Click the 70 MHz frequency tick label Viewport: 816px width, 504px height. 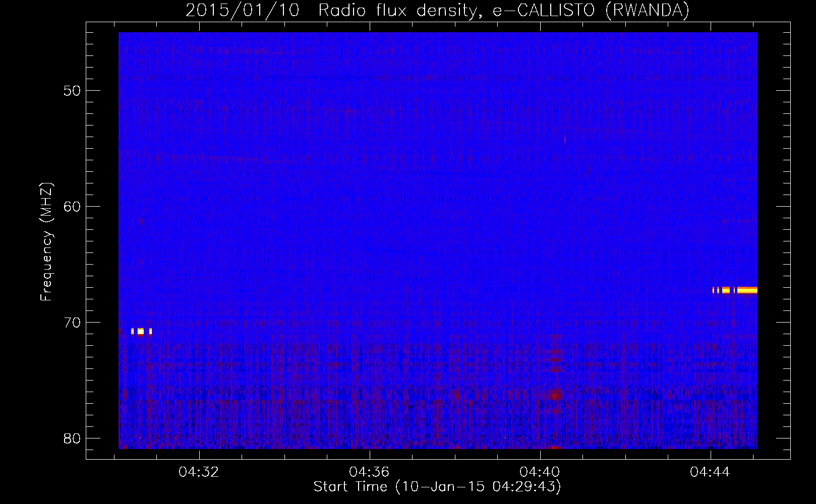72,323
